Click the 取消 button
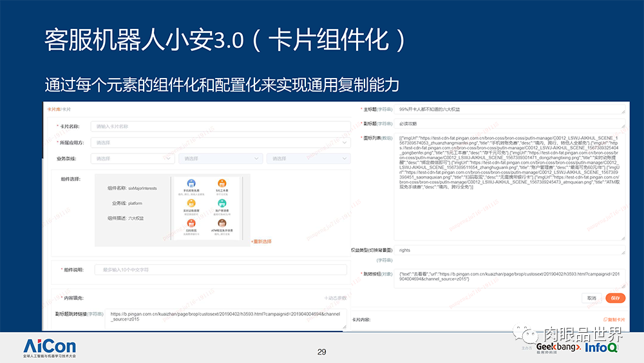This screenshot has width=644, height=363. pos(591,298)
